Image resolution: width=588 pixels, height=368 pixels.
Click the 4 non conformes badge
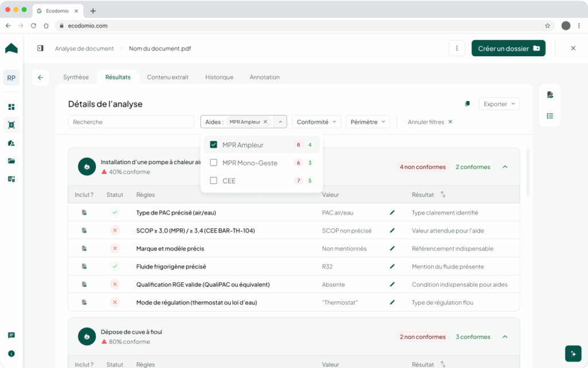[x=423, y=166]
